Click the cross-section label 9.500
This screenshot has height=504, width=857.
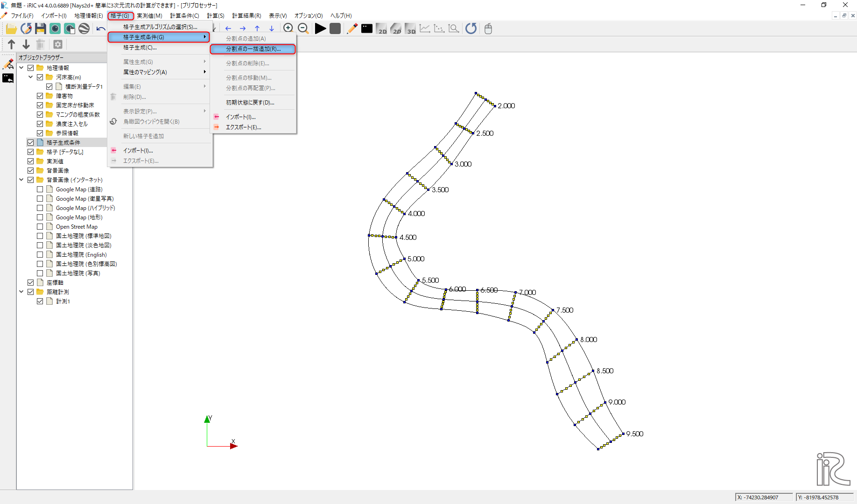pos(635,434)
